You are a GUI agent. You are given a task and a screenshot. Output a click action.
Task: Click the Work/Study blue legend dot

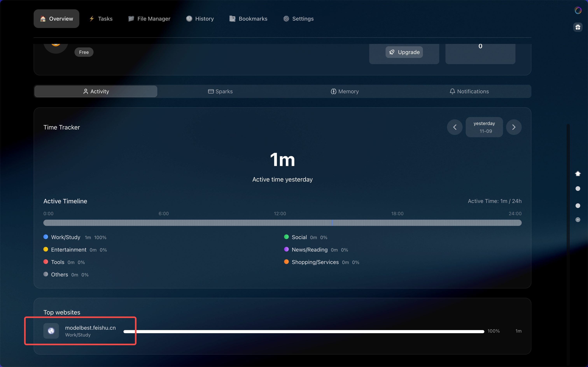(46, 237)
